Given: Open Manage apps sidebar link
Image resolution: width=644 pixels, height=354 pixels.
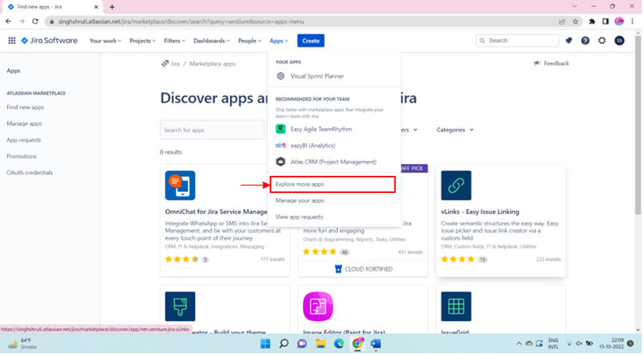Looking at the screenshot, I should tap(24, 124).
